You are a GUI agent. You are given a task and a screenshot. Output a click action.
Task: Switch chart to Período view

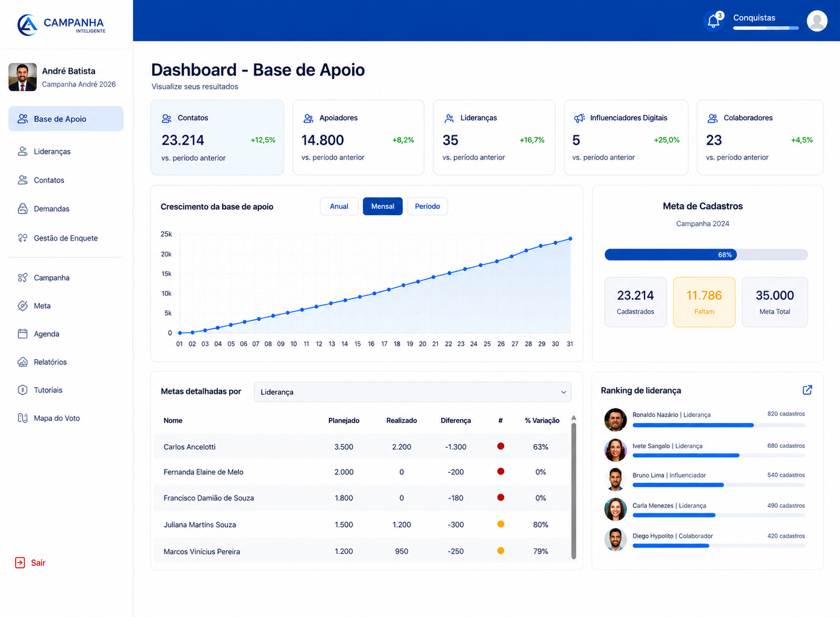coord(427,206)
